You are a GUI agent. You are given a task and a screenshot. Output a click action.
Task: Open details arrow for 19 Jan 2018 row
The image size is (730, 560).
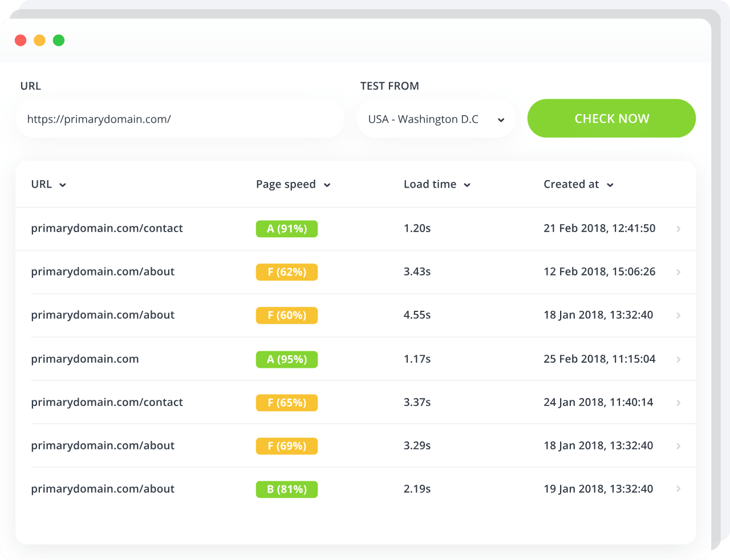pyautogui.click(x=678, y=489)
